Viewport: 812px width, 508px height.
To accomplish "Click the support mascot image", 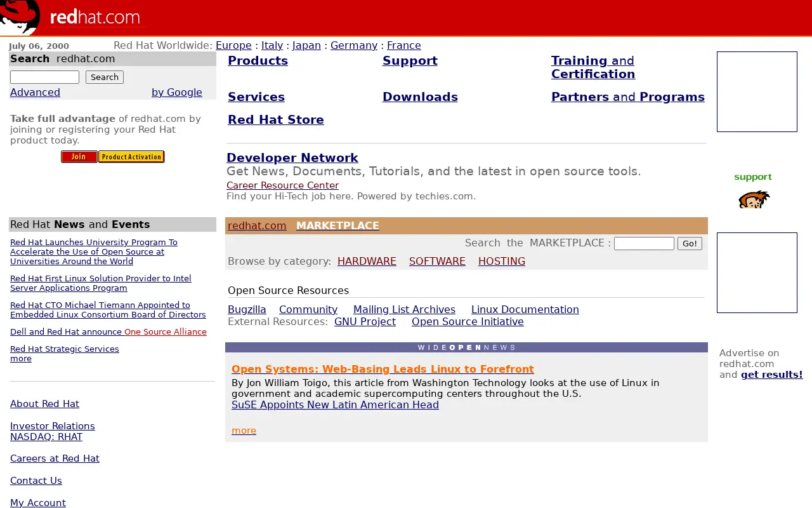I will 754,199.
